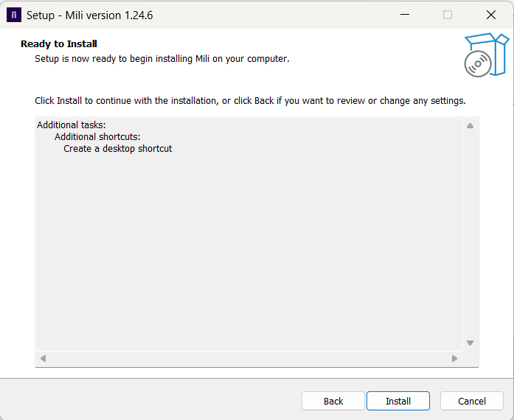Click the vertical scrollbar track of summary box

[x=470, y=236]
